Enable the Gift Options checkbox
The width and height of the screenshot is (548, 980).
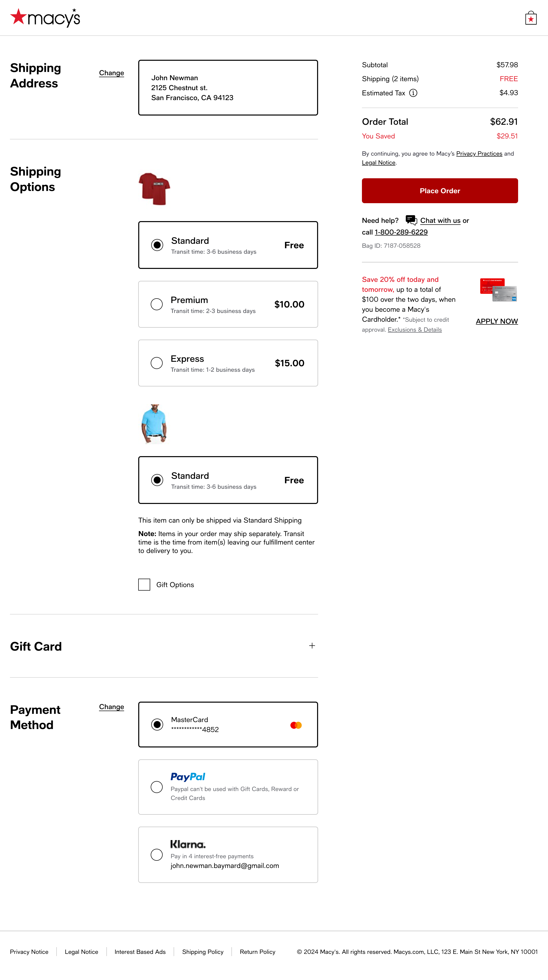tap(144, 584)
